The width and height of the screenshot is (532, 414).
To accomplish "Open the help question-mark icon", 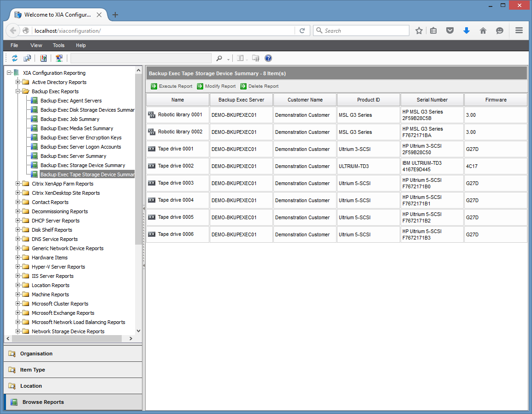I will [268, 58].
